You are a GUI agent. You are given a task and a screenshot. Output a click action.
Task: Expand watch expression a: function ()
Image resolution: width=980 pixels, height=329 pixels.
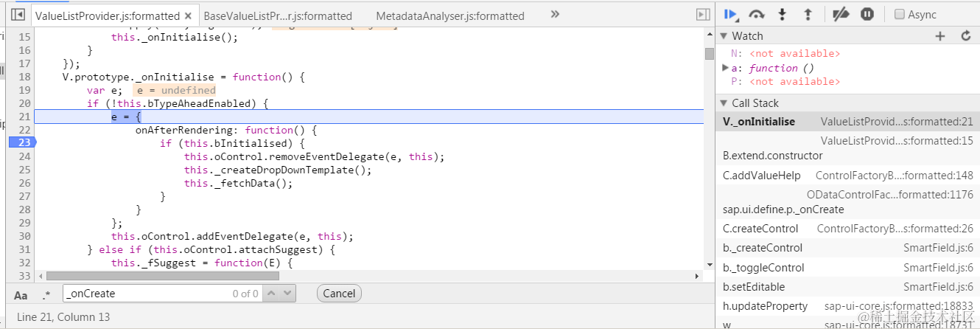(x=726, y=68)
